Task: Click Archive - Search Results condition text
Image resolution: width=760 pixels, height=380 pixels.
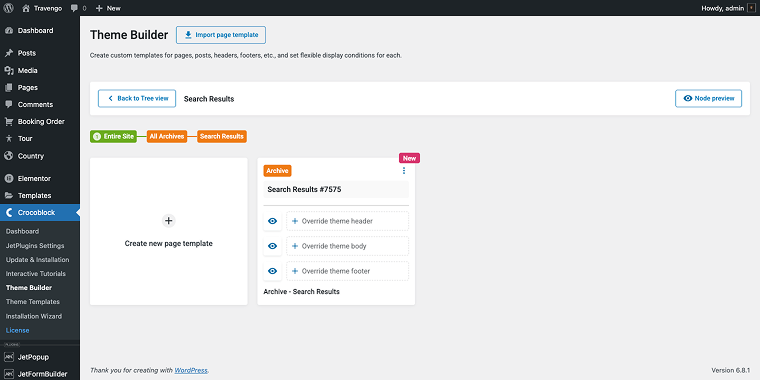Action: coord(301,292)
